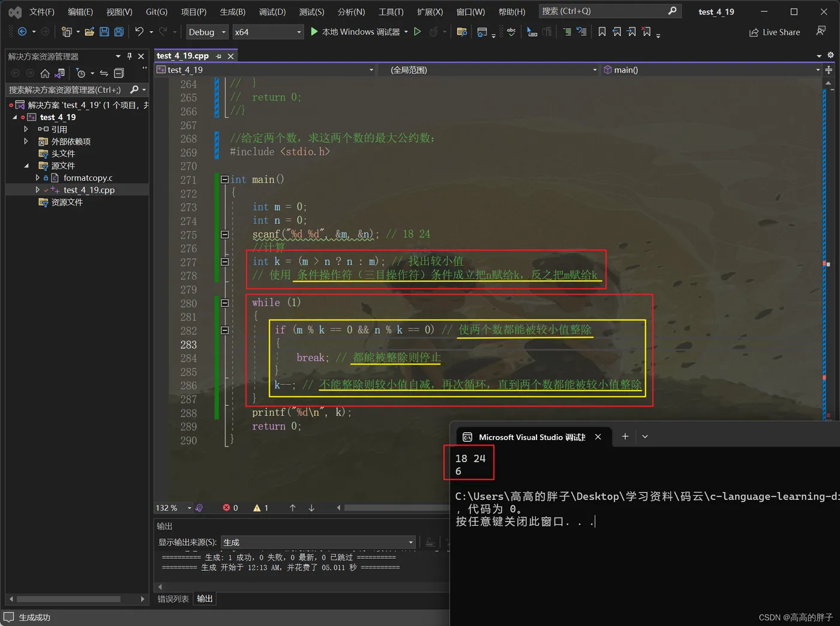Viewport: 840px width, 626px height.
Task: Open debug console tab dropdown chevron
Action: point(645,436)
